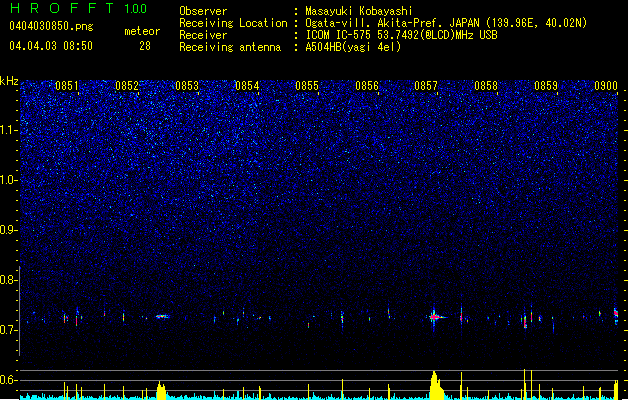Select the A504HB(yagi 4el) antenna text

point(353,47)
